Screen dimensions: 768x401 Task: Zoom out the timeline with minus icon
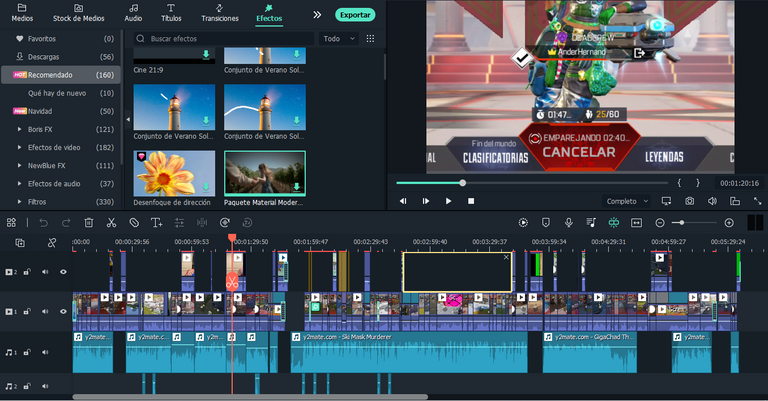click(x=660, y=223)
